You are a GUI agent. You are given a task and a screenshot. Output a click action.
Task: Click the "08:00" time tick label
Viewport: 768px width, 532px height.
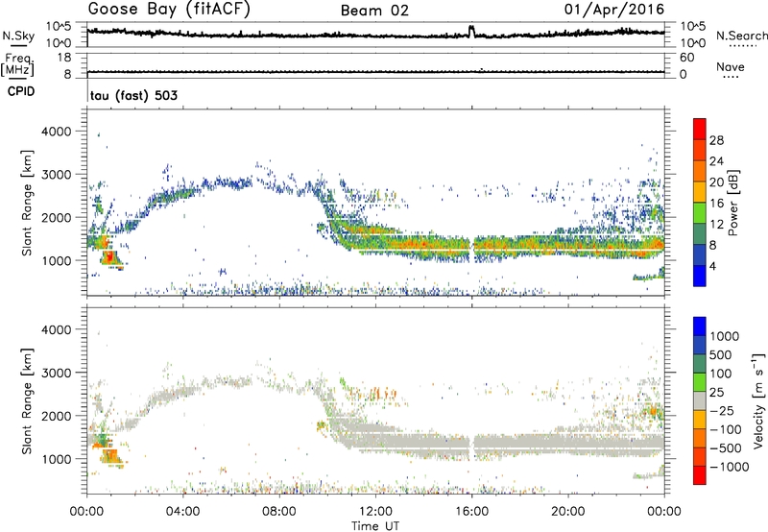click(x=279, y=512)
